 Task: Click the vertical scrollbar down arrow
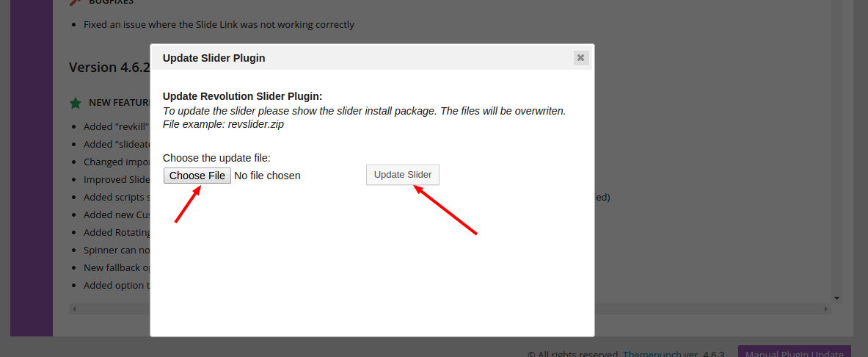(x=837, y=298)
